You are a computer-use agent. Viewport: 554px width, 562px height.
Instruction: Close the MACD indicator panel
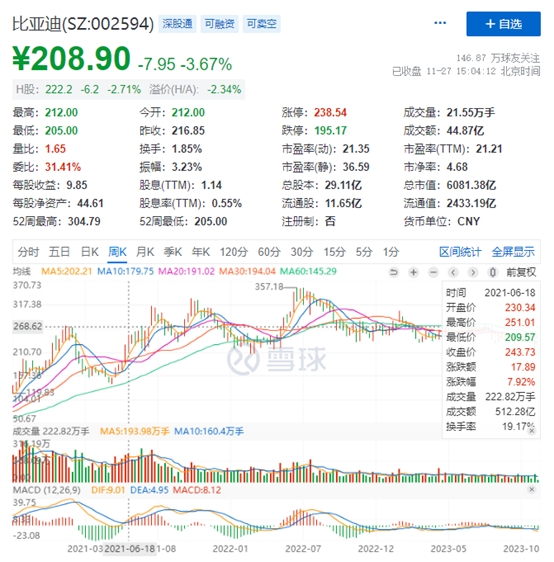(x=531, y=489)
